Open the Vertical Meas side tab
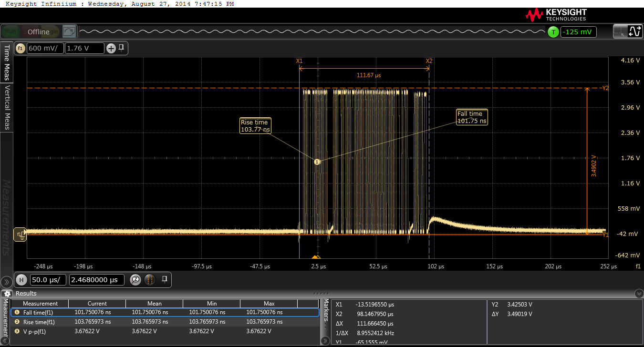The image size is (644, 347). (7, 108)
